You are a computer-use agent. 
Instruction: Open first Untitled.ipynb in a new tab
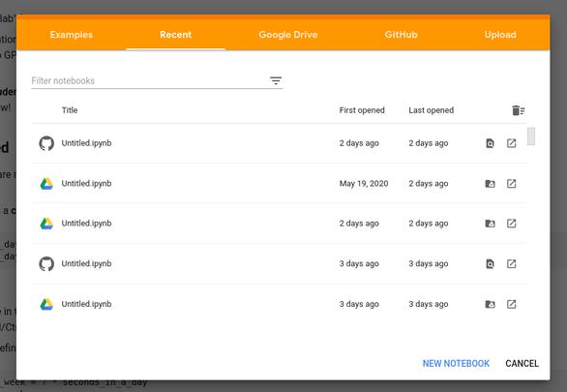[511, 143]
